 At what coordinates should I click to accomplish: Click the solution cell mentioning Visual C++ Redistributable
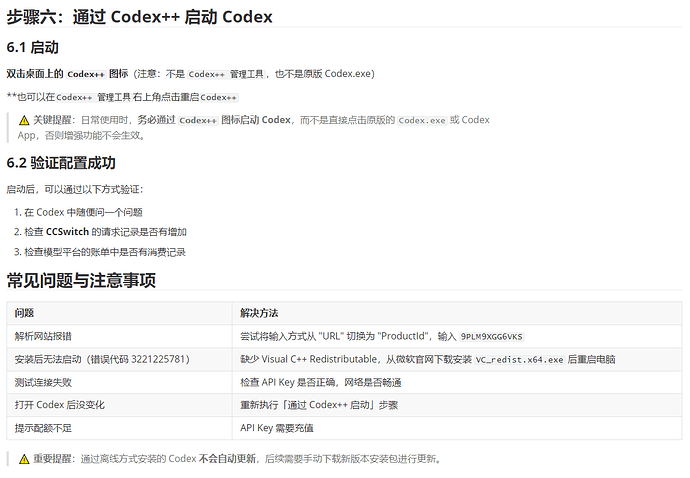(x=457, y=360)
